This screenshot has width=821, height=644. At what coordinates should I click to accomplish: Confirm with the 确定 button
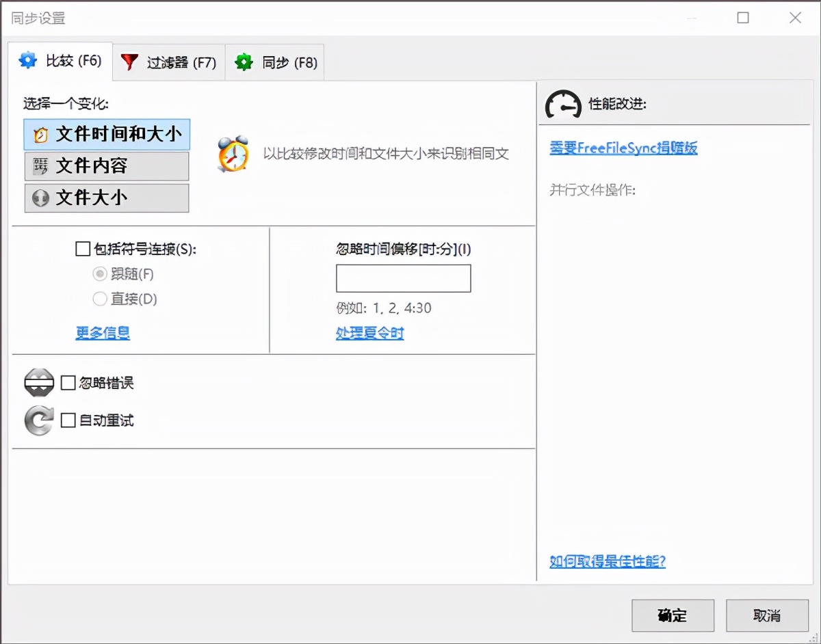[x=673, y=615]
